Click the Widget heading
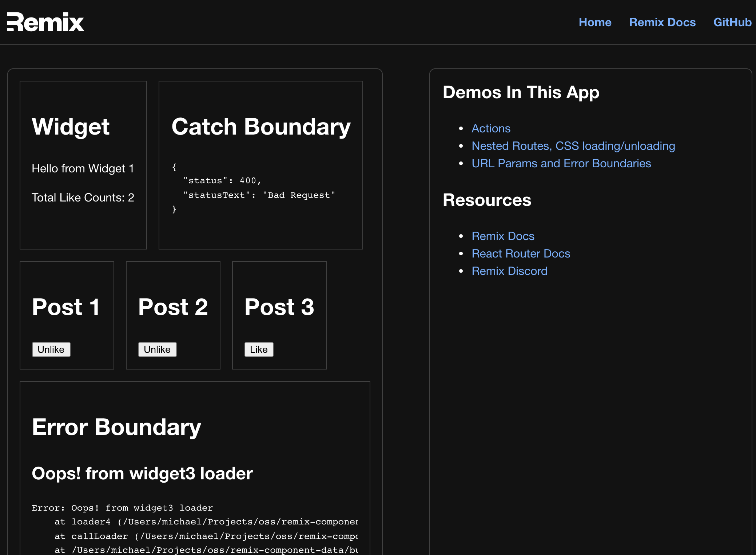756x555 pixels. 71,127
